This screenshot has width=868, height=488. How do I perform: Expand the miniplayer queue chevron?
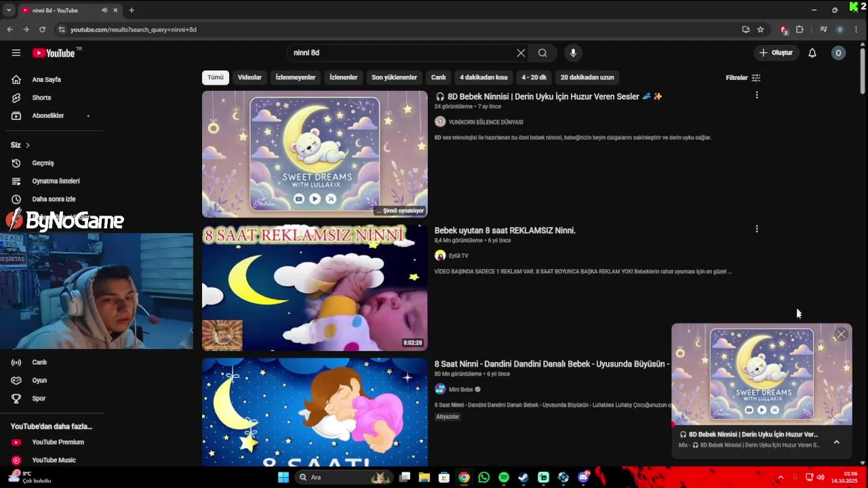[836, 442]
